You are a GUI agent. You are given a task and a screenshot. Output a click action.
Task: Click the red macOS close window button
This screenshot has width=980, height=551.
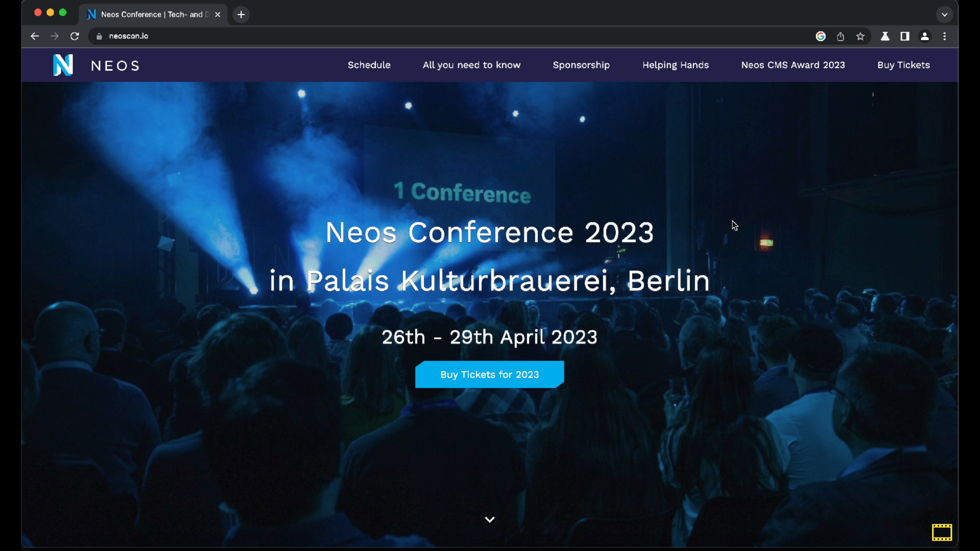click(x=38, y=12)
